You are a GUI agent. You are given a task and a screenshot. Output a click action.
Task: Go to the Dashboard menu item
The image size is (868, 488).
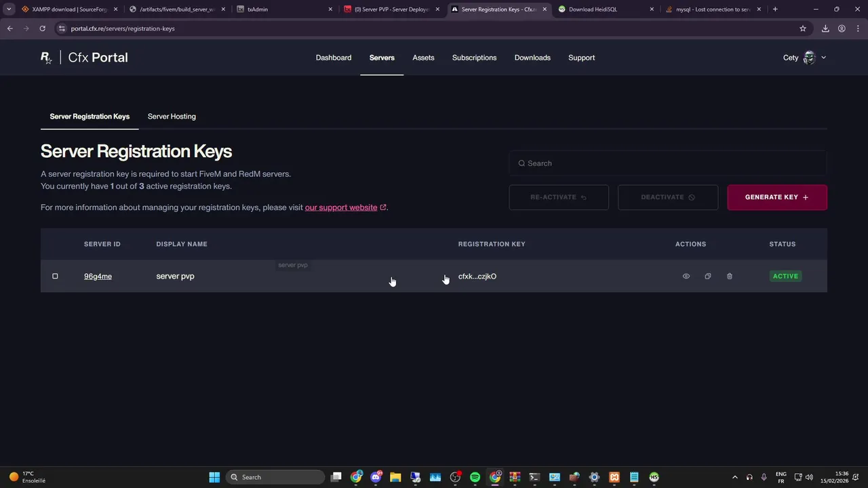(334, 58)
